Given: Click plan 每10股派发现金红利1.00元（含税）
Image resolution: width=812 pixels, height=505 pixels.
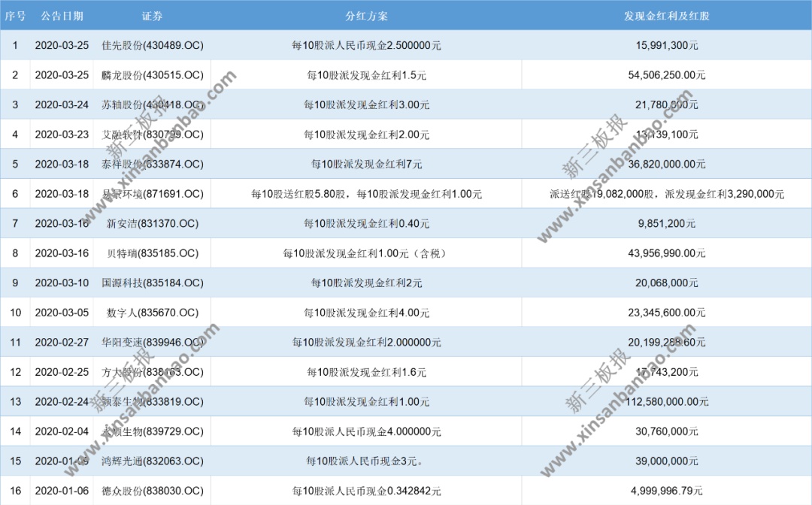Looking at the screenshot, I should click(x=367, y=253).
